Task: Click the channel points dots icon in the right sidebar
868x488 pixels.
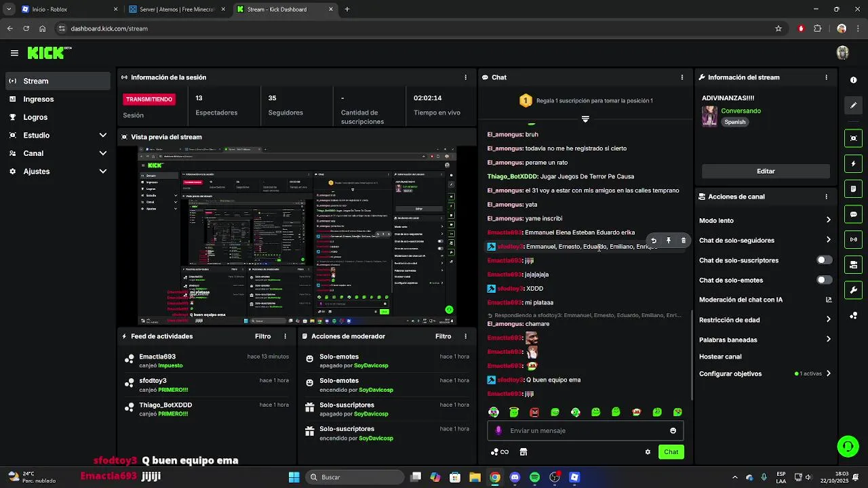Action: click(x=853, y=315)
